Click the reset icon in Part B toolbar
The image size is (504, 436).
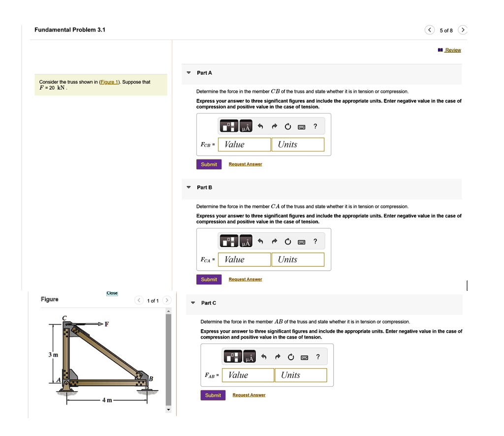287,241
